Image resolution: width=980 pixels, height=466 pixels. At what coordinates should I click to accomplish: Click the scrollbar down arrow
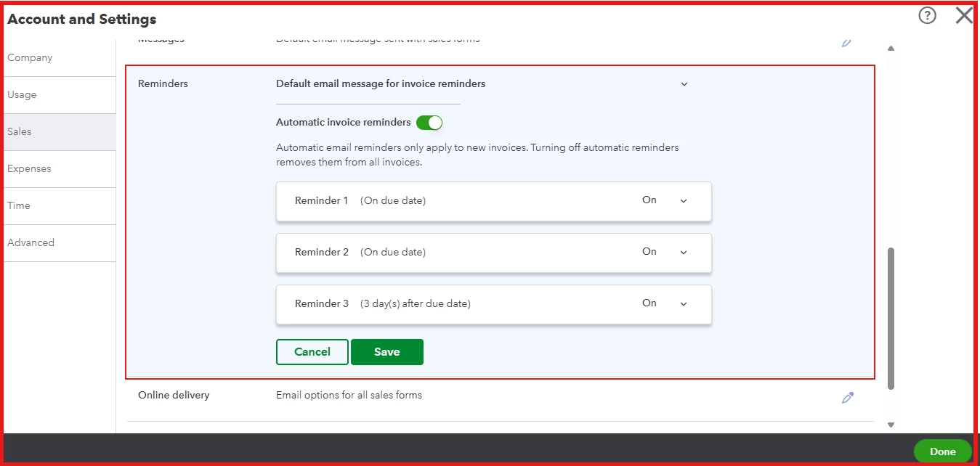(891, 425)
